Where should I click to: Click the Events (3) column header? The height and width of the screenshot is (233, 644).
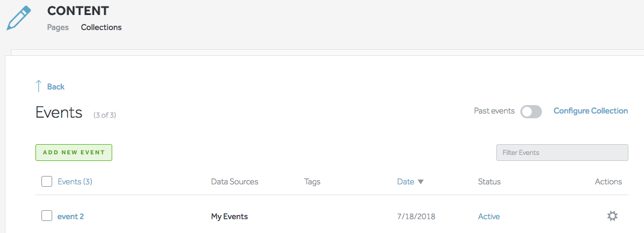pos(75,181)
